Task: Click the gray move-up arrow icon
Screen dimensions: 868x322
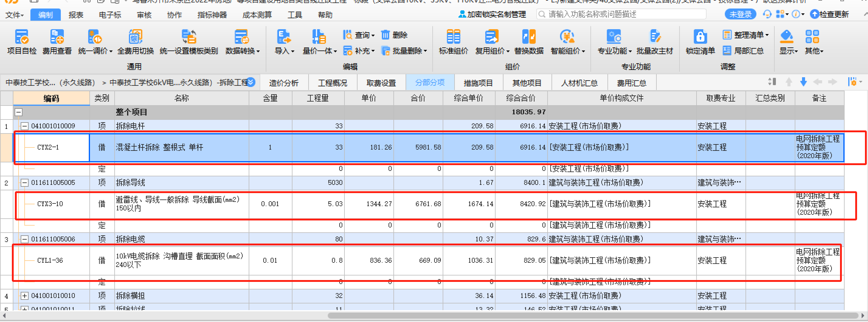Action: click(x=789, y=82)
